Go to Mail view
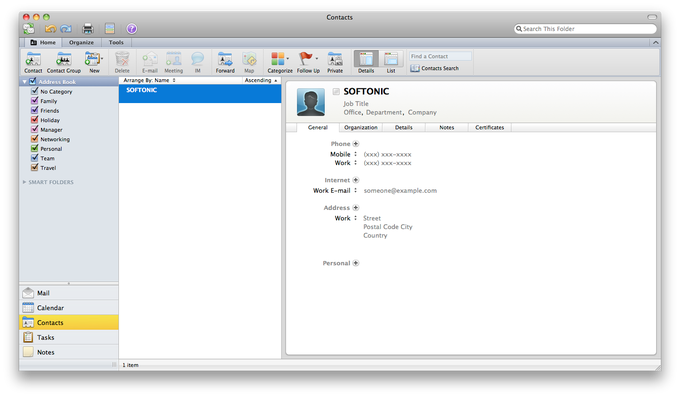The width and height of the screenshot is (680, 397). [x=69, y=293]
